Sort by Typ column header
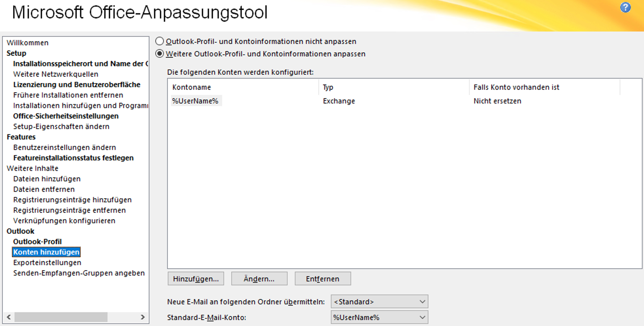This screenshot has width=644, height=326. 394,87
